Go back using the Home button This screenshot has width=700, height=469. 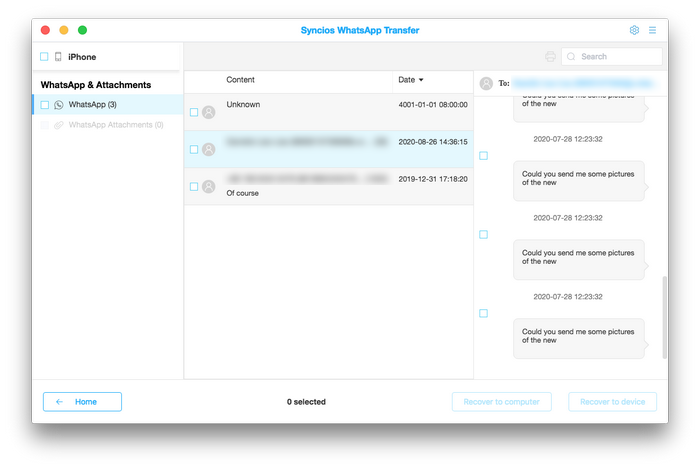pos(82,402)
